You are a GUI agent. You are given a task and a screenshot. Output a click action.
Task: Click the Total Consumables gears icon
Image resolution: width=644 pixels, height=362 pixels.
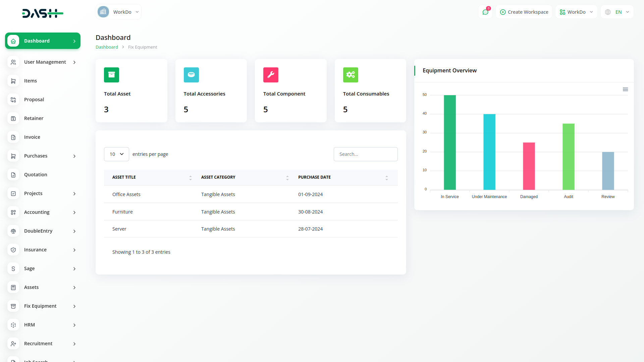coord(351,75)
